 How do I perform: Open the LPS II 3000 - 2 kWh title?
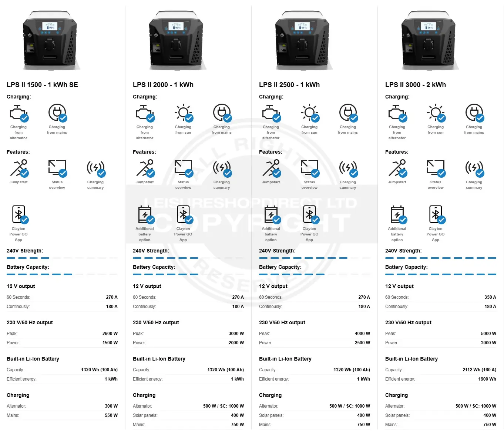click(x=415, y=85)
